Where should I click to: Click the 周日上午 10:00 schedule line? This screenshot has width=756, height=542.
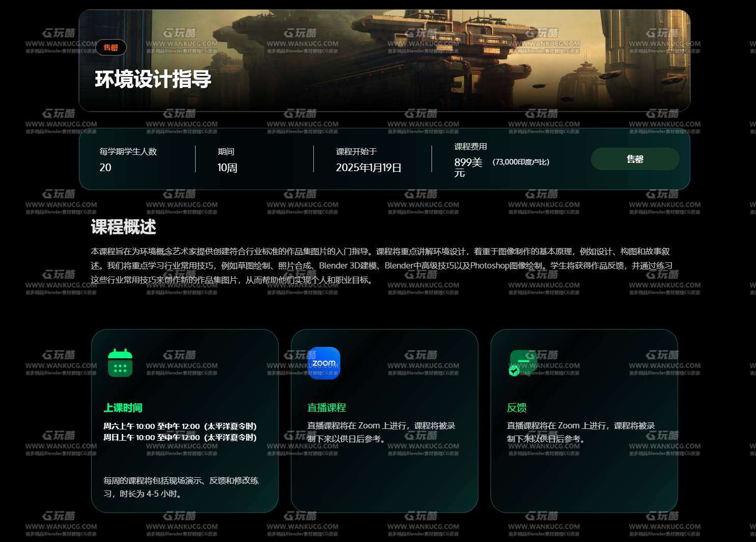180,437
